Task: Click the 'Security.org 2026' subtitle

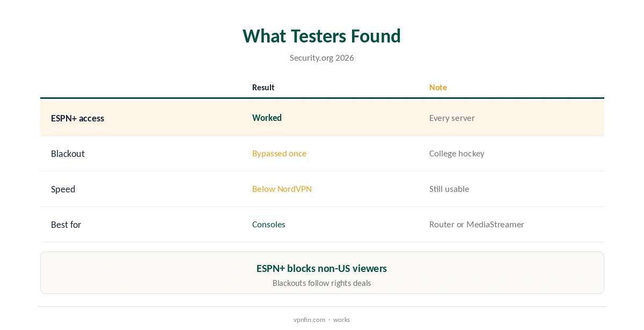Action: pyautogui.click(x=321, y=58)
